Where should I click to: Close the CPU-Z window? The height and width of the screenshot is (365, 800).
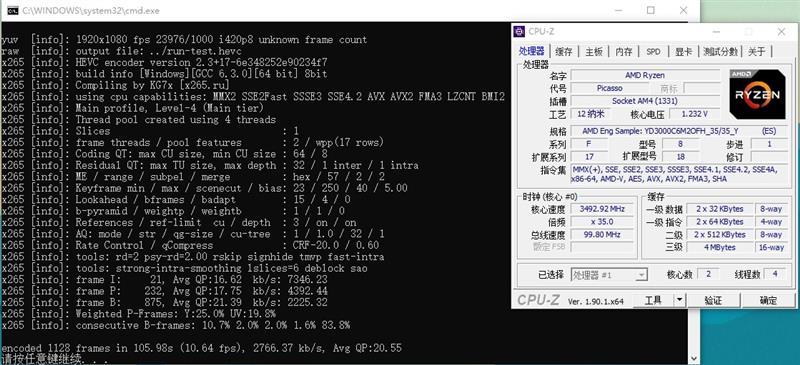pos(781,32)
